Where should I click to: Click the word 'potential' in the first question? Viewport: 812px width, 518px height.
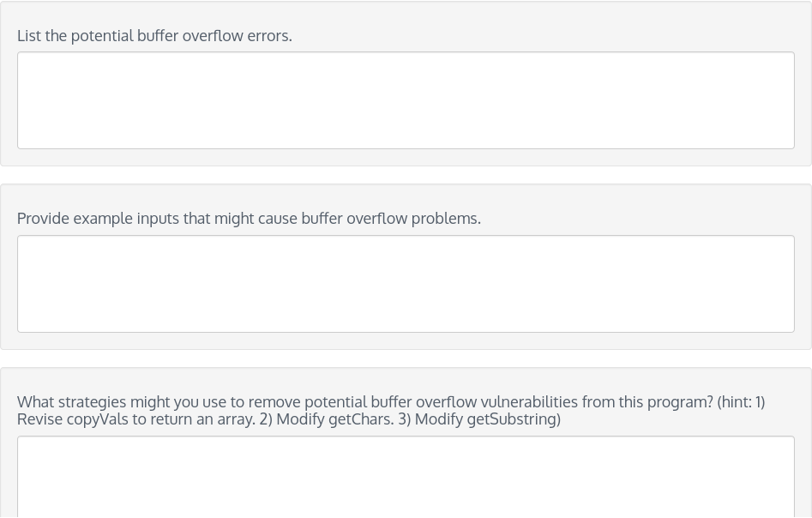(102, 36)
